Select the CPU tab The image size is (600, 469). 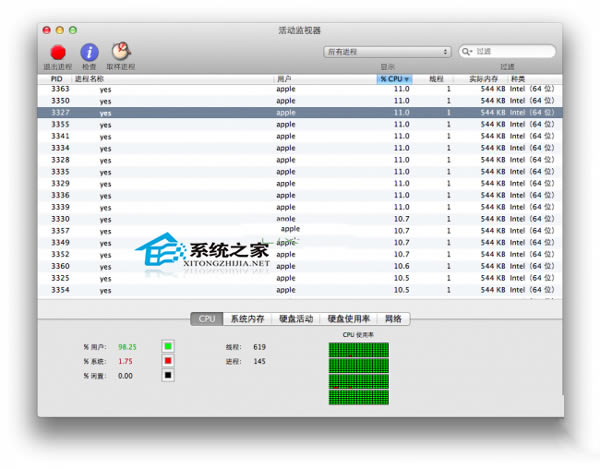(207, 319)
